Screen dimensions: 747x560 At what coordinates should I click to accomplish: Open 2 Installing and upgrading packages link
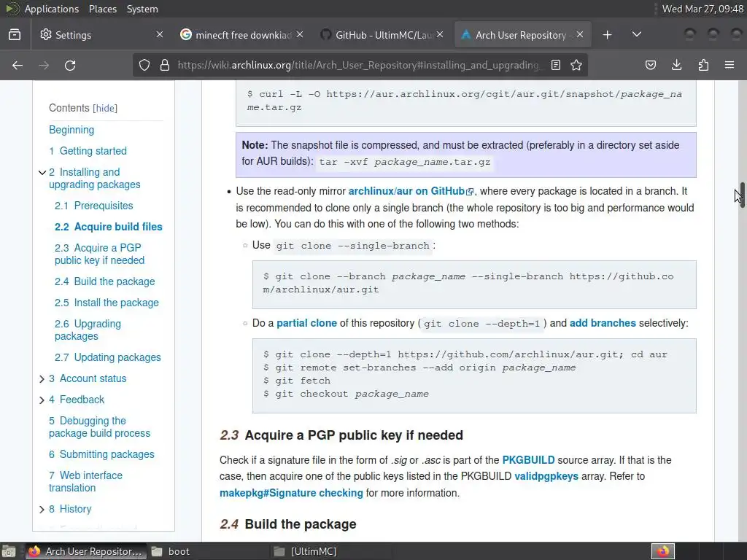[x=94, y=178]
